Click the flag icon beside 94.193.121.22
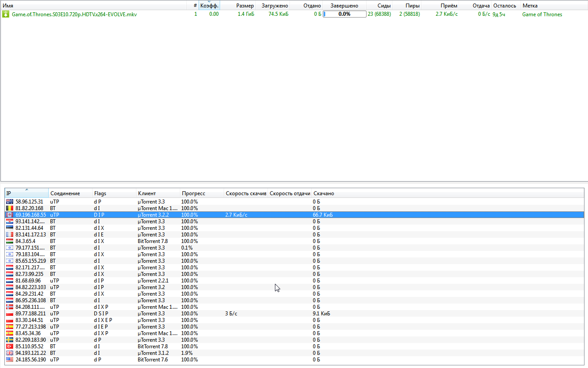 (x=10, y=353)
